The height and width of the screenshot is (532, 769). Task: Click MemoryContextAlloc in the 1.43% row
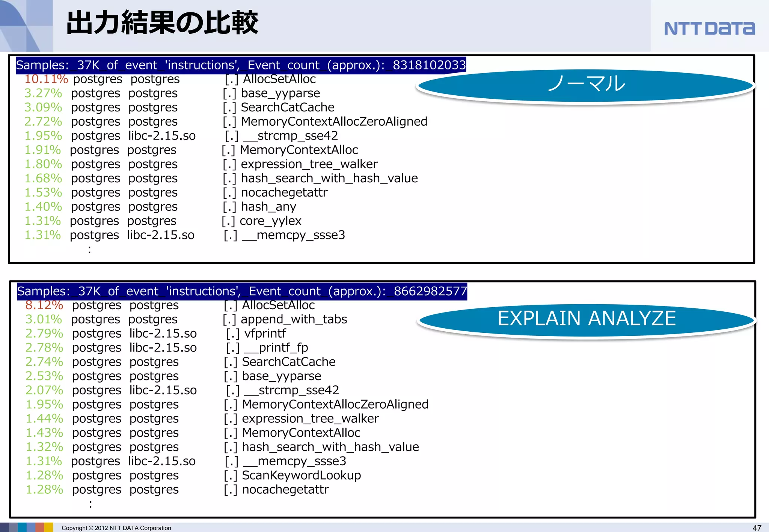click(x=301, y=433)
